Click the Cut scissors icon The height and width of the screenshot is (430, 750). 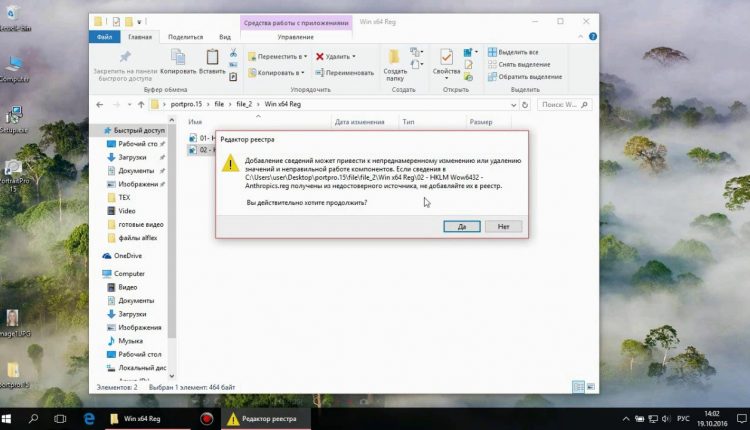click(x=233, y=52)
